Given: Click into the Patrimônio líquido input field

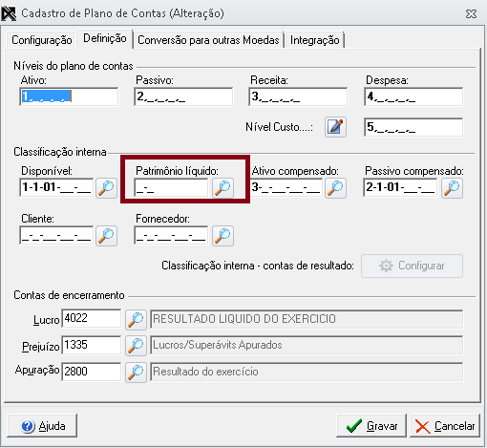Looking at the screenshot, I should click(x=171, y=188).
